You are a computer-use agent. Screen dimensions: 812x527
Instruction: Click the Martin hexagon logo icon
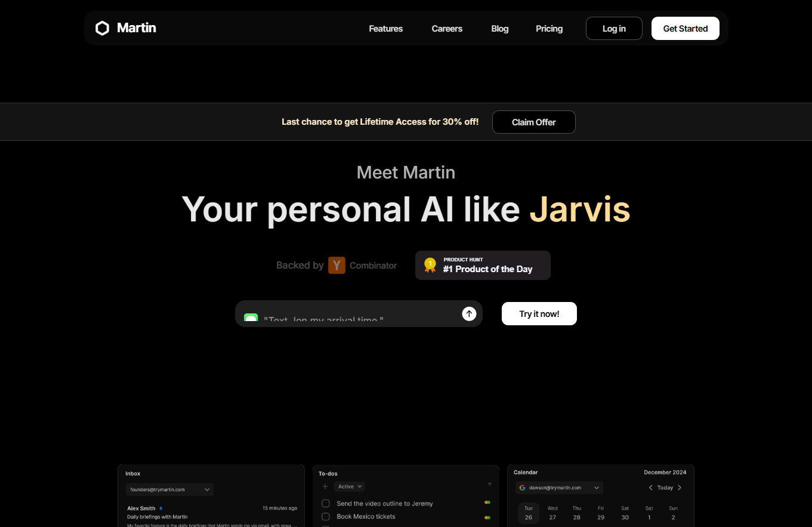[x=103, y=28]
